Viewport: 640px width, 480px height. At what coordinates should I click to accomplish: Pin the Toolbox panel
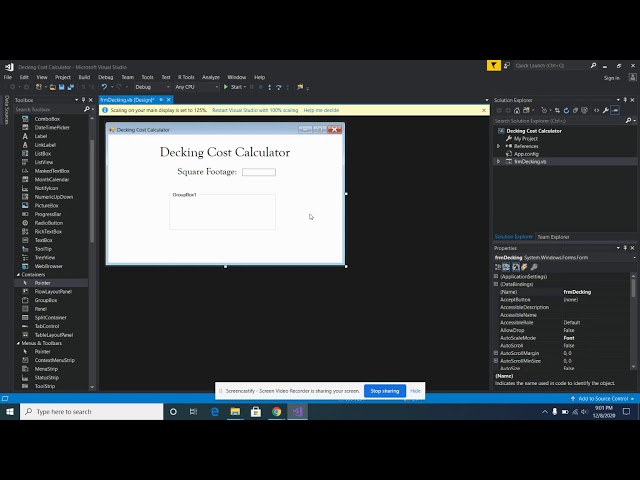(84, 100)
